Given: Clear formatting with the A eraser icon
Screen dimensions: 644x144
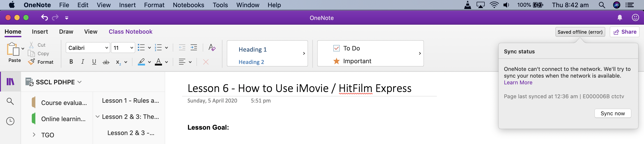Looking at the screenshot, I should [212, 48].
